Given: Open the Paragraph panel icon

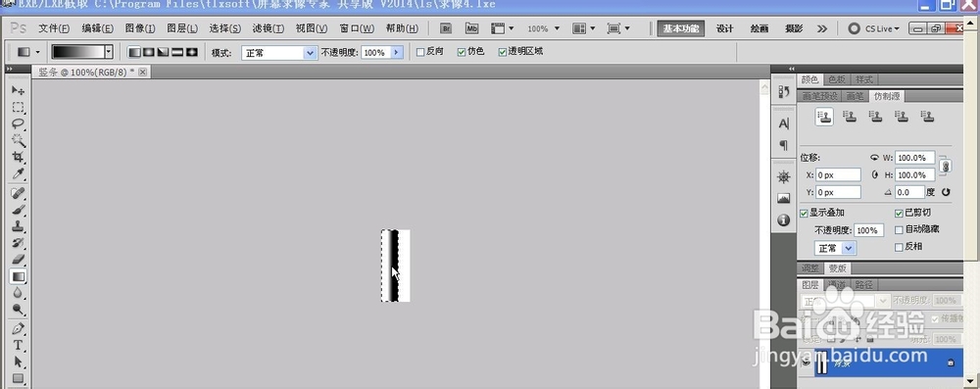Looking at the screenshot, I should [x=784, y=145].
